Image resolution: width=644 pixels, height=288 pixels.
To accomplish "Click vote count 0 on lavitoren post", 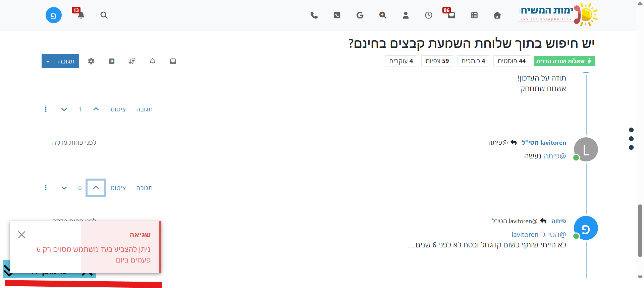I will coord(80,188).
